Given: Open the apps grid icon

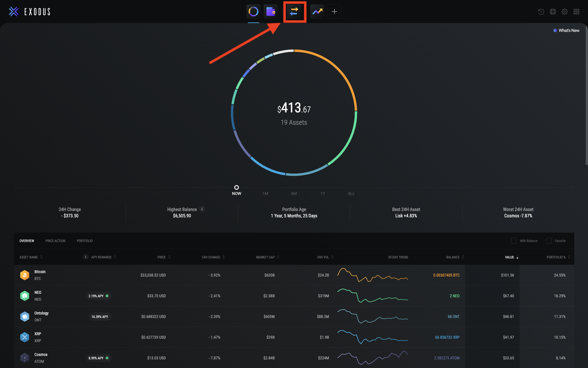Looking at the screenshot, I should pos(576,11).
